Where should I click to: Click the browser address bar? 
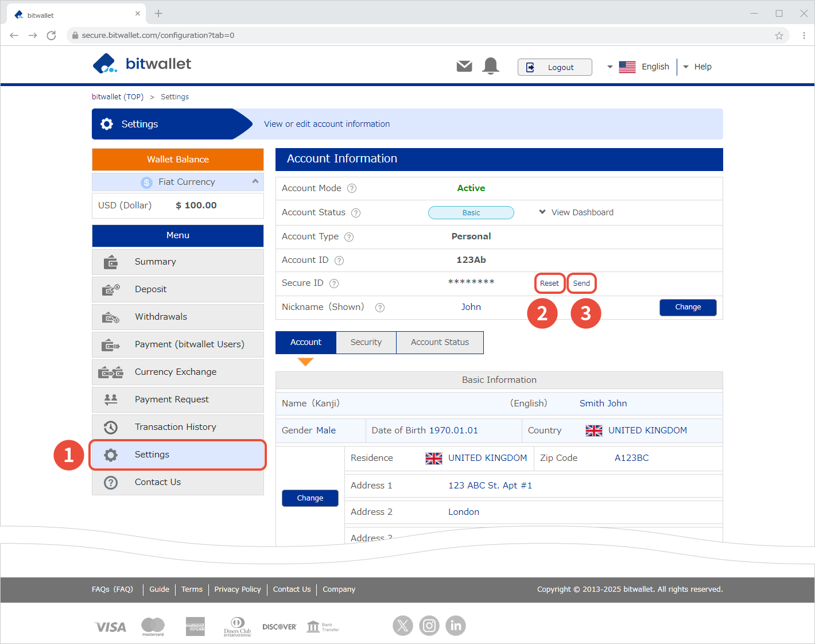pos(402,36)
